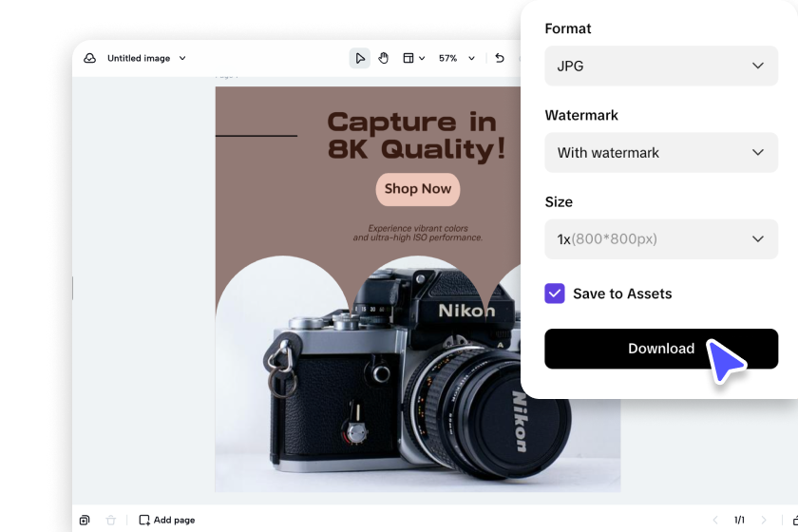This screenshot has height=532, width=798.
Task: Open the Untitled image name dropdown
Action: tap(146, 58)
